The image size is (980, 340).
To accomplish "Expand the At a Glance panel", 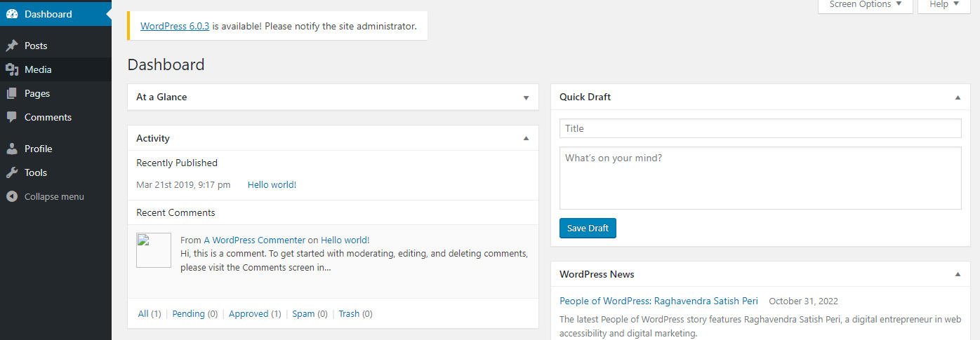I will point(526,97).
